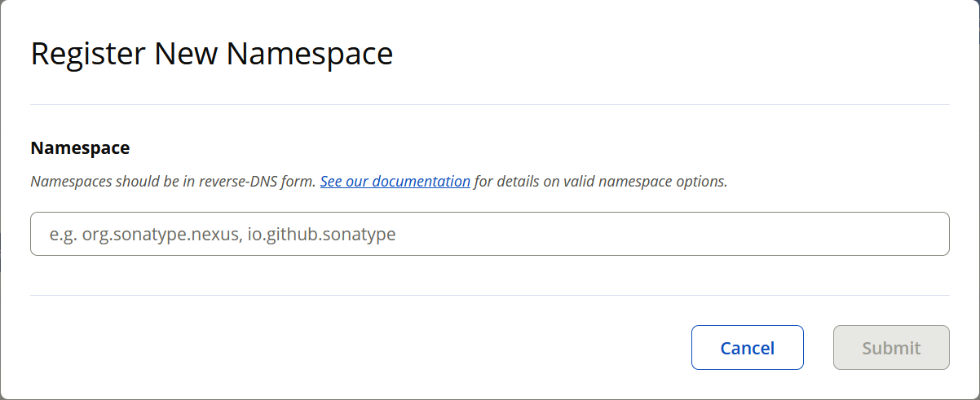Place cursor in the reverse-DNS namespace box

489,234
